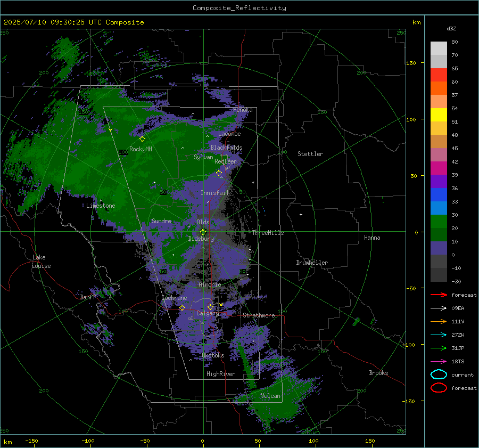
Task: Click the Composite_Reflectivity title
Action: click(239, 8)
